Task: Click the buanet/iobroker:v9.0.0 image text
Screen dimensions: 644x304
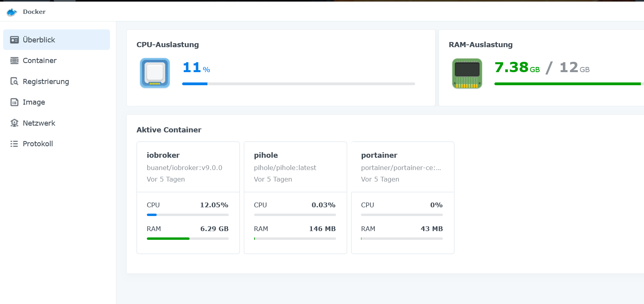Action: [184, 168]
